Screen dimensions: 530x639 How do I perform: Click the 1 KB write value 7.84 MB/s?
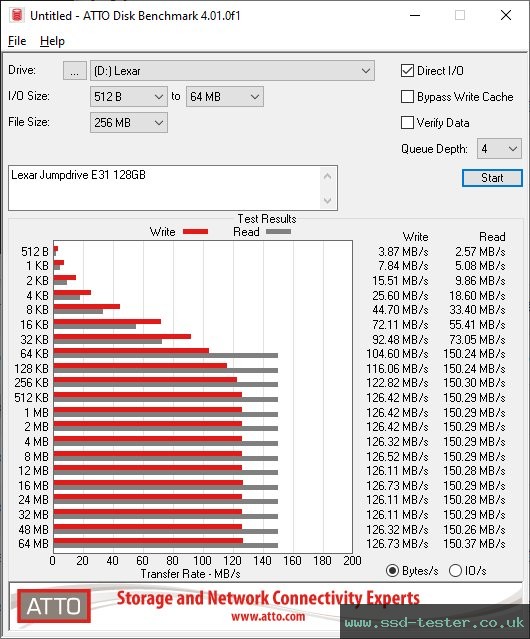[403, 266]
